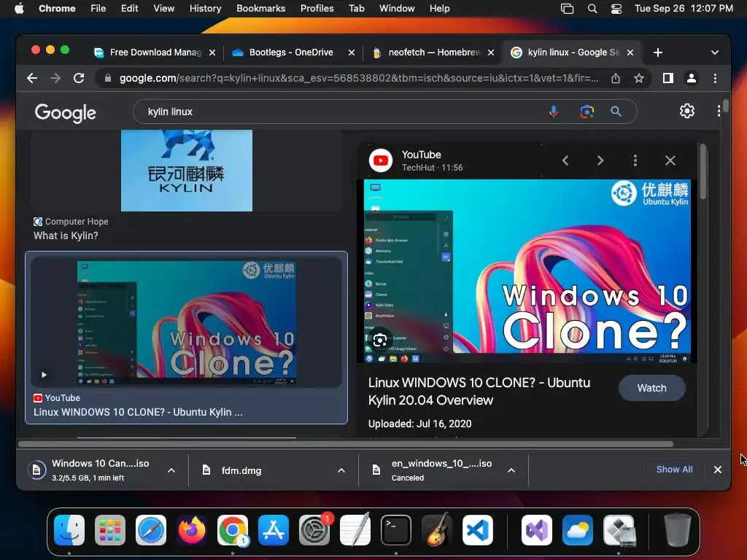This screenshot has height=560, width=747.
Task: Go to Google home via logo
Action: click(x=65, y=112)
